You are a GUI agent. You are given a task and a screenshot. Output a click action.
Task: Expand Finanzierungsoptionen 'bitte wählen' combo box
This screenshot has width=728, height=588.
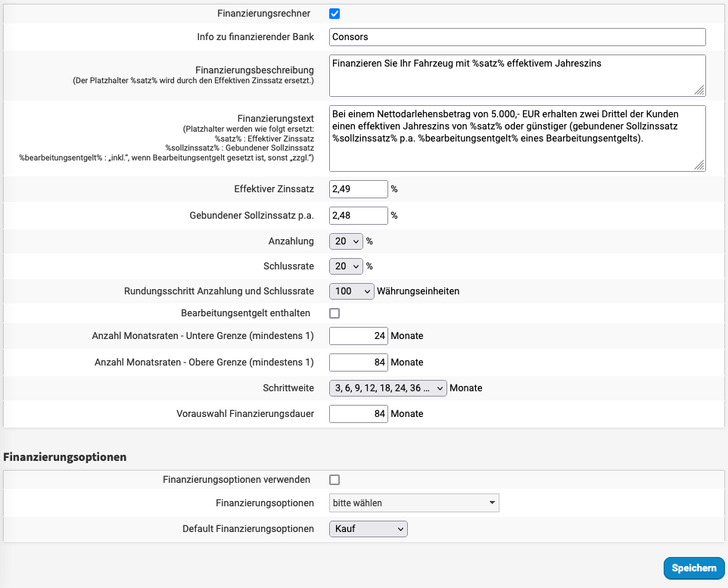pyautogui.click(x=414, y=503)
